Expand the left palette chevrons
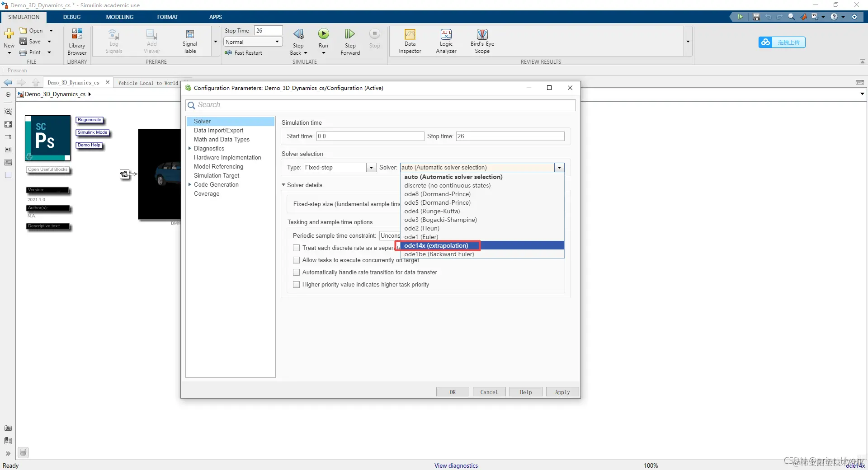 (x=8, y=453)
